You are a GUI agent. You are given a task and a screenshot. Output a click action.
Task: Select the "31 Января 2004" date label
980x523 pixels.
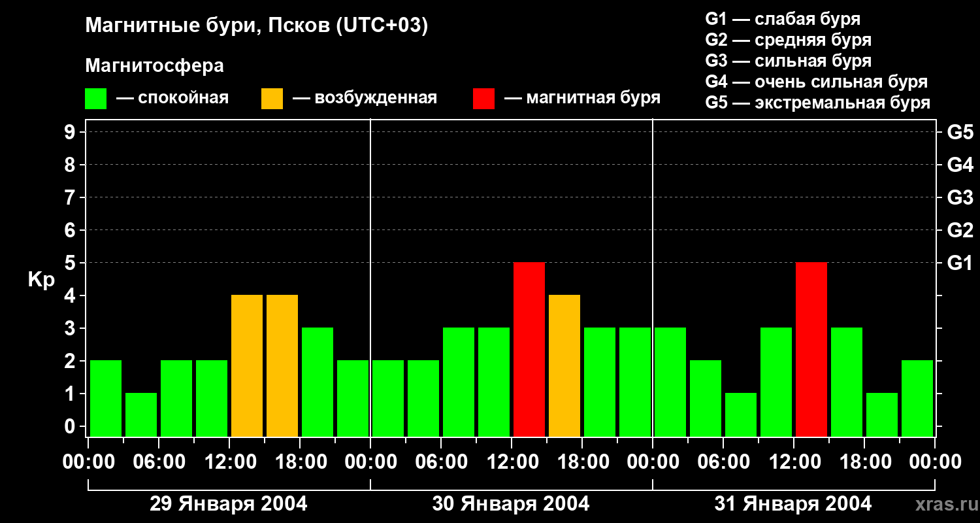click(x=793, y=504)
